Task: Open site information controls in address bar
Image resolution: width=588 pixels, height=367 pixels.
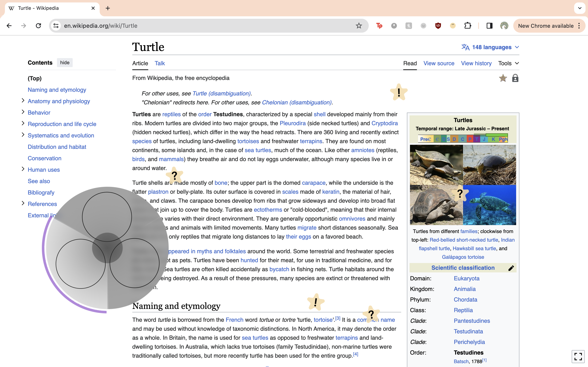Action: [x=56, y=26]
